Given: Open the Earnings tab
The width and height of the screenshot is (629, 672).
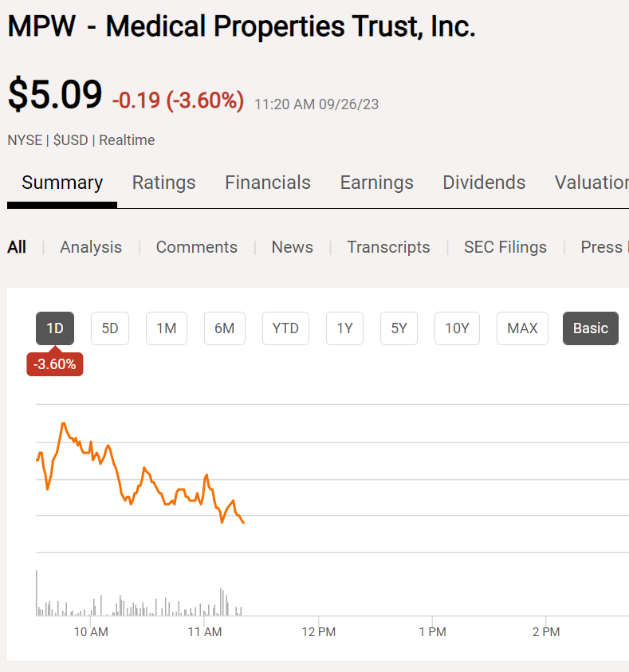Looking at the screenshot, I should pyautogui.click(x=376, y=183).
